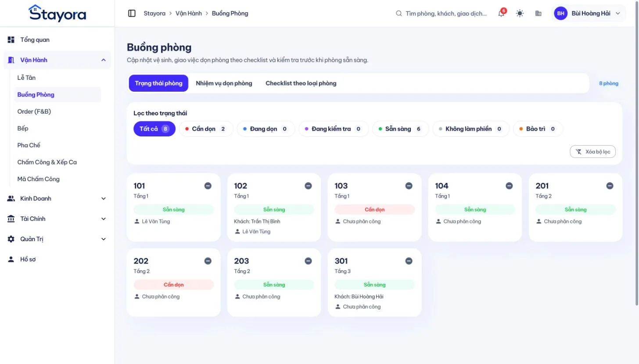Click the minus icon on room 103
Viewport: 639px width, 364px height.
pyautogui.click(x=409, y=186)
